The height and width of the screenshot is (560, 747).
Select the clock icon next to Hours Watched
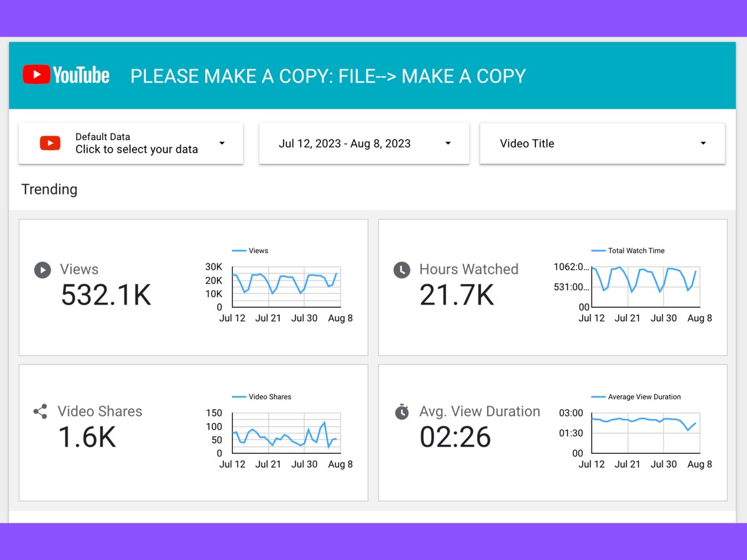point(401,270)
